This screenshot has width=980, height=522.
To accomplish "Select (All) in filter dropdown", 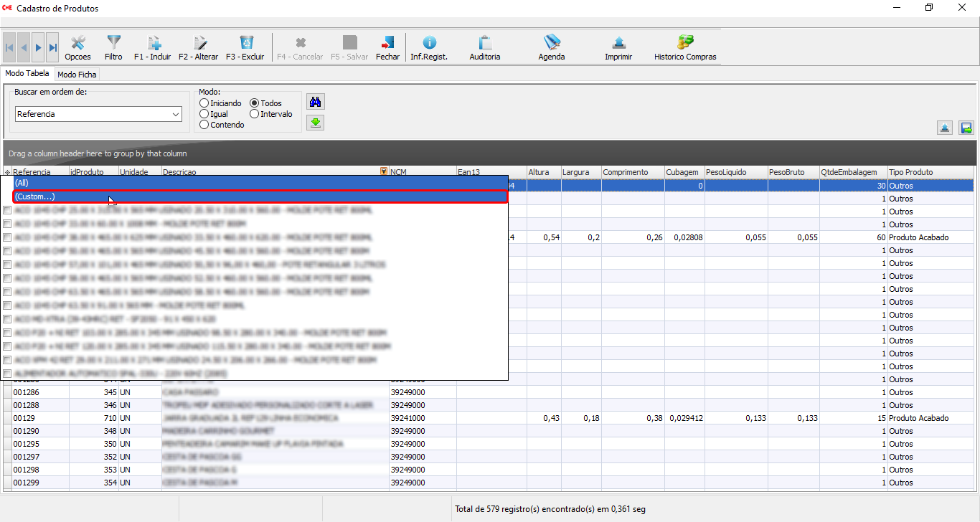I will pyautogui.click(x=260, y=183).
